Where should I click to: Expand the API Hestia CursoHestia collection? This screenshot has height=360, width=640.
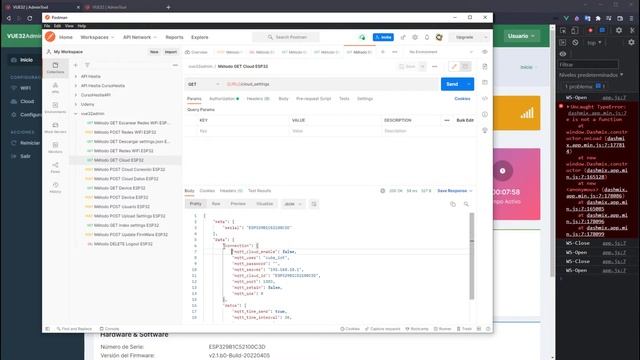point(76,86)
